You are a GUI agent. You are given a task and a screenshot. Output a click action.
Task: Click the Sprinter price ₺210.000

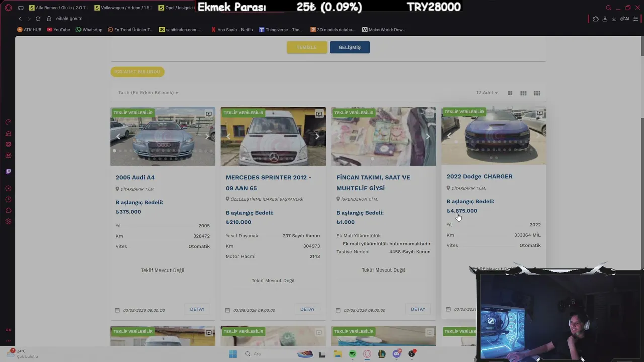238,222
